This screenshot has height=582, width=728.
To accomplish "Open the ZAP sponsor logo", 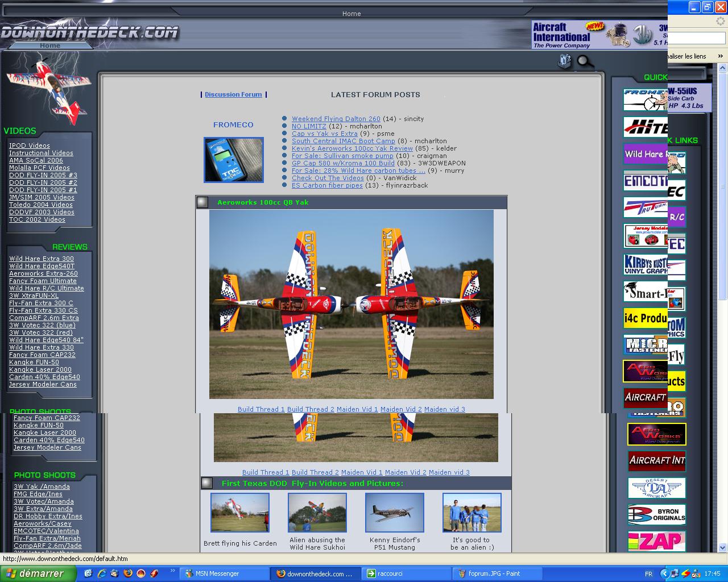I will click(657, 541).
